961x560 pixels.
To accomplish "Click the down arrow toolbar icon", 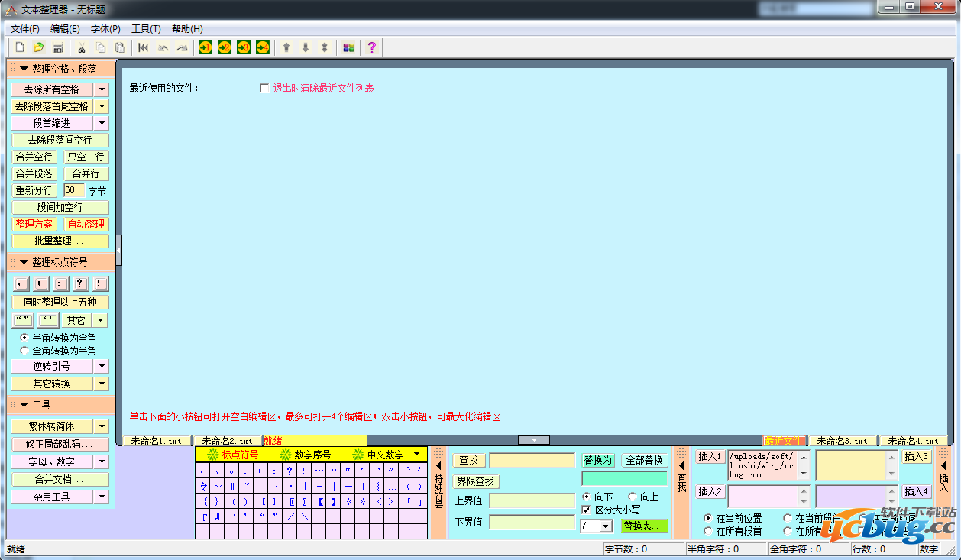I will click(306, 47).
